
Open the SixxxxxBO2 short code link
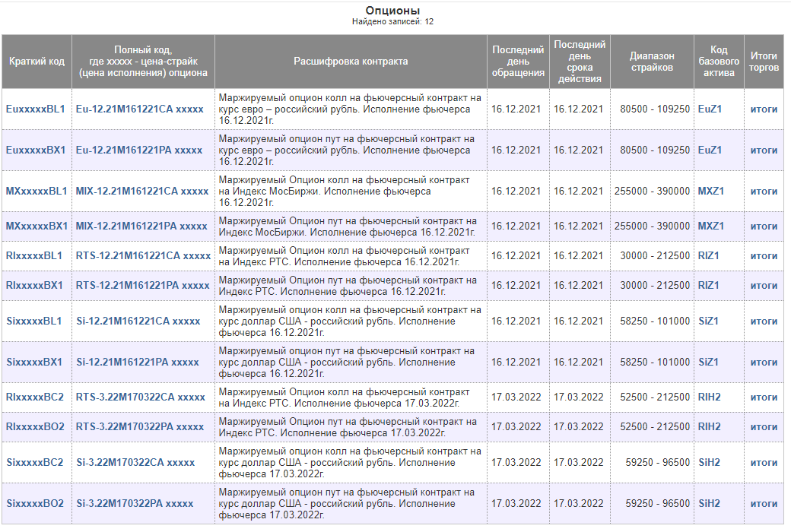pyautogui.click(x=35, y=503)
